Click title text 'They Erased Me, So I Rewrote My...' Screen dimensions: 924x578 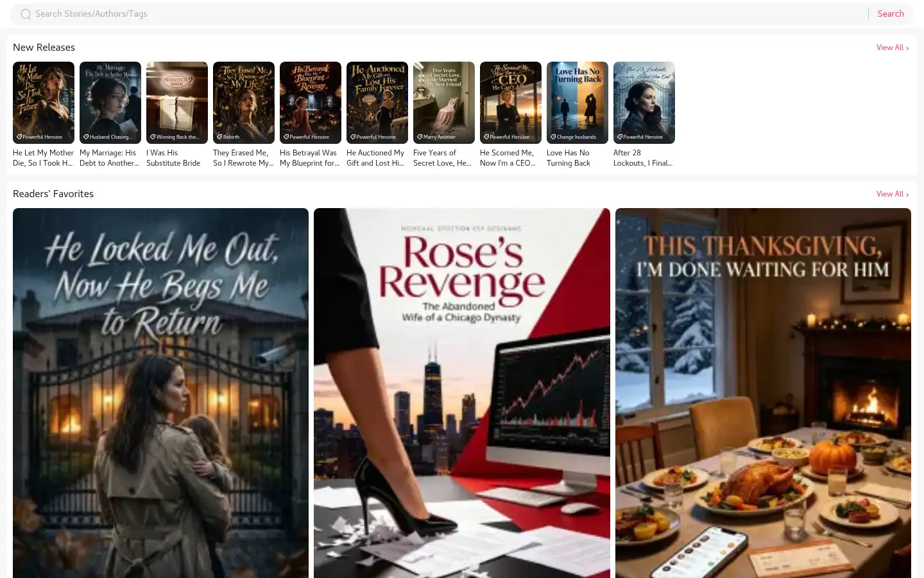click(x=243, y=158)
